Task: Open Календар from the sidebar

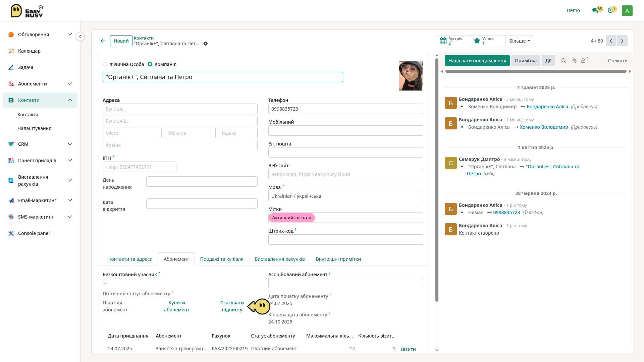Action: [x=29, y=51]
